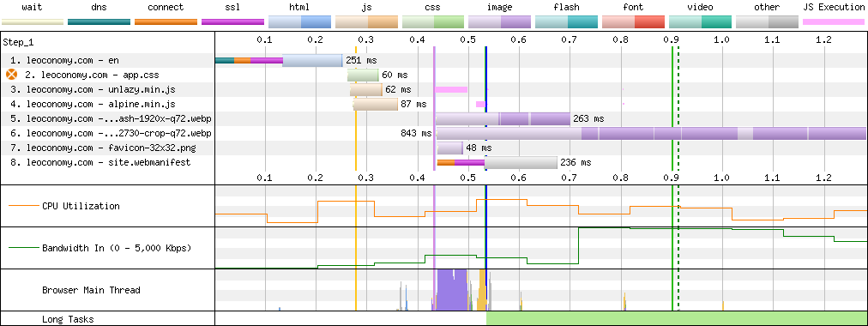The width and height of the screenshot is (868, 326).
Task: Click the pink JS execution bar in unlazy row
Action: coord(450,89)
